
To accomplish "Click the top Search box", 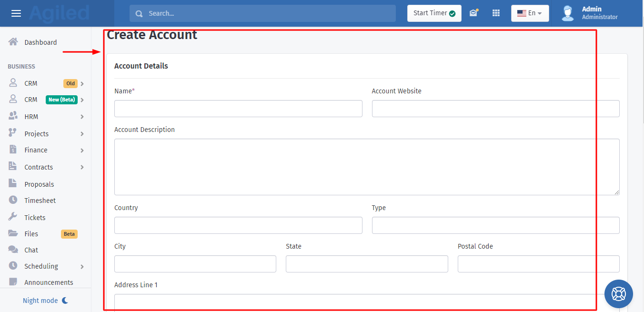I will pyautogui.click(x=262, y=13).
